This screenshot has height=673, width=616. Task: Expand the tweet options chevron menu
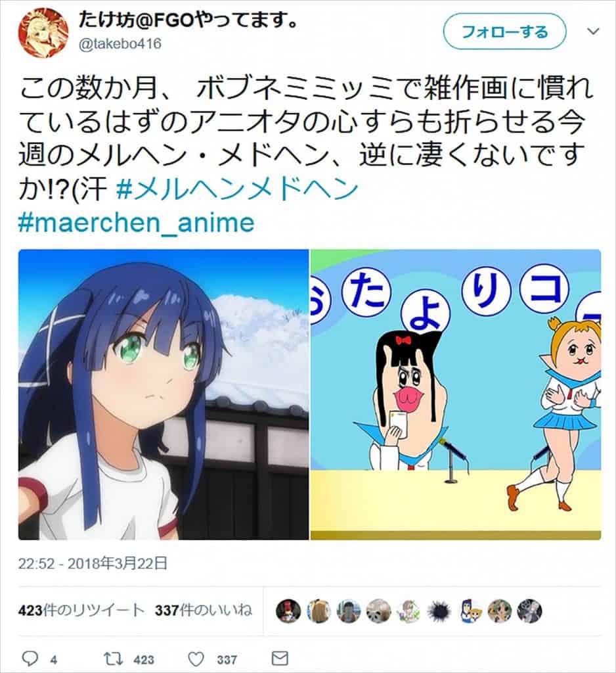[x=593, y=32]
